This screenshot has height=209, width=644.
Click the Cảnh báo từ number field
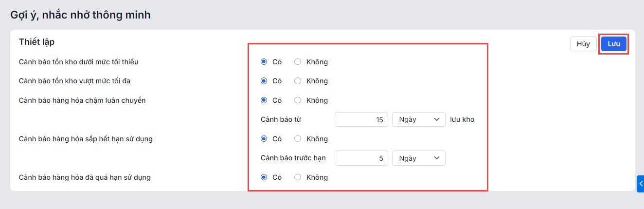(361, 119)
